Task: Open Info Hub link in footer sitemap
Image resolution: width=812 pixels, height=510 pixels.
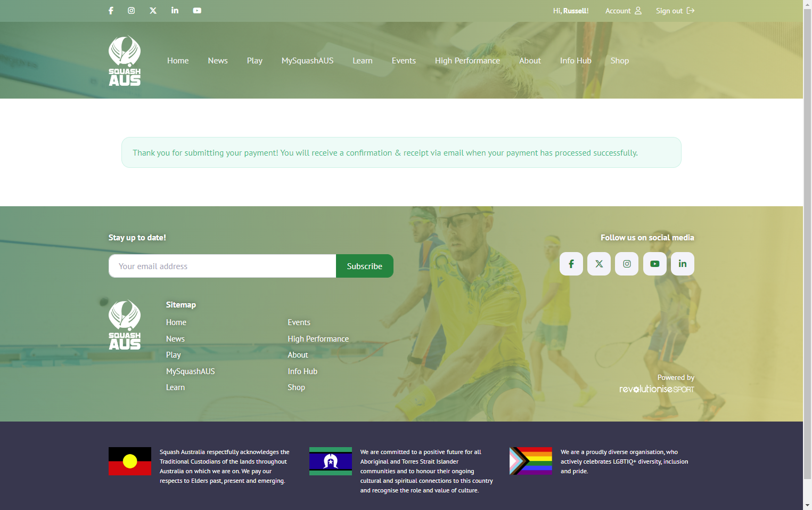Action: pyautogui.click(x=302, y=371)
